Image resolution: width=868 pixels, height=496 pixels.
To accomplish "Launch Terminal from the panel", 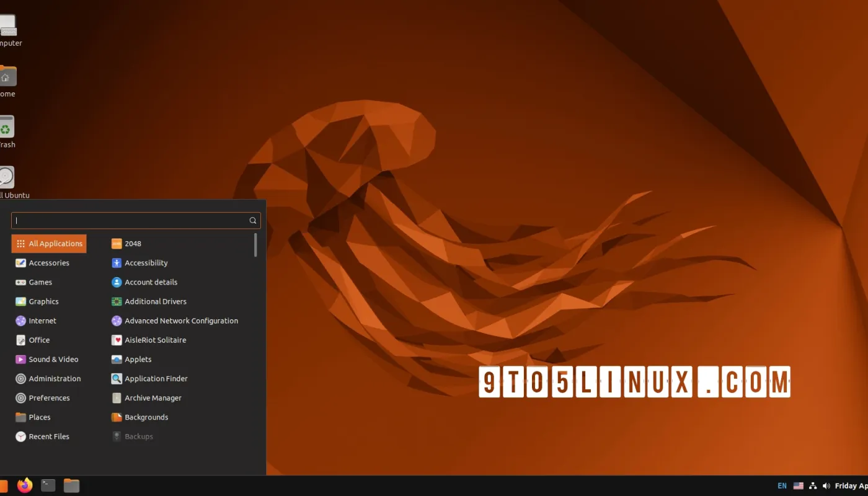I will coord(48,485).
